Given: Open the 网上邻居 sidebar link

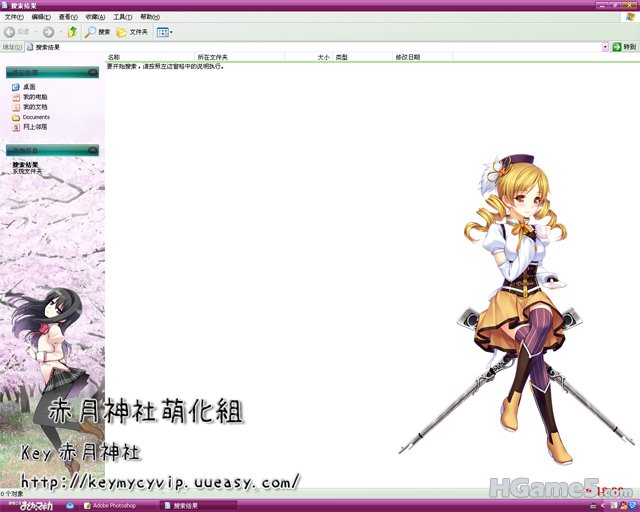Looking at the screenshot, I should pyautogui.click(x=35, y=127).
